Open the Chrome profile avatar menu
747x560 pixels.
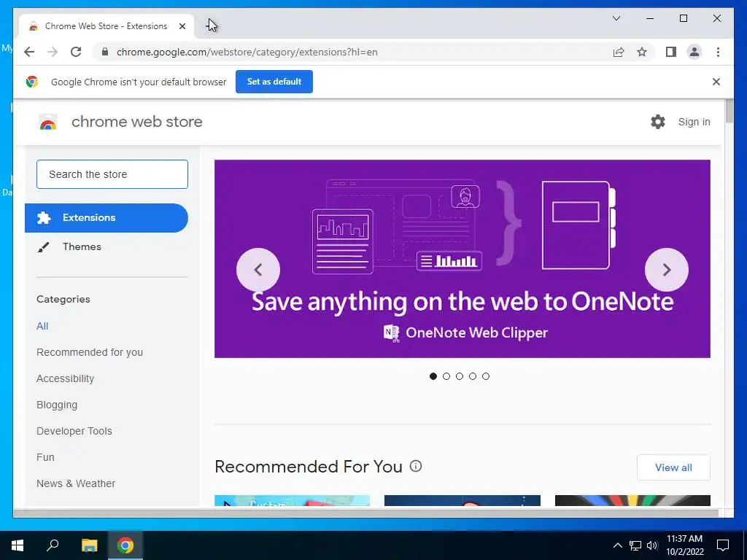point(694,52)
